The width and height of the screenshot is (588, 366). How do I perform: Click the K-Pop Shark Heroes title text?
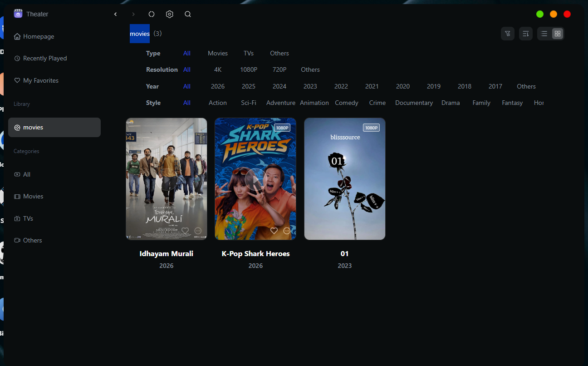pyautogui.click(x=255, y=253)
